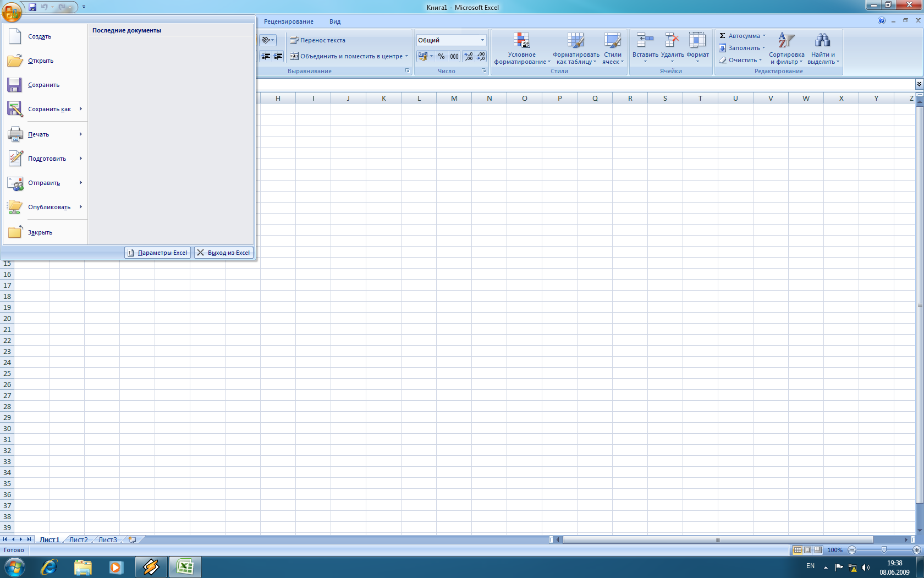
Task: Choose Создать in the Office menu
Action: click(x=45, y=36)
